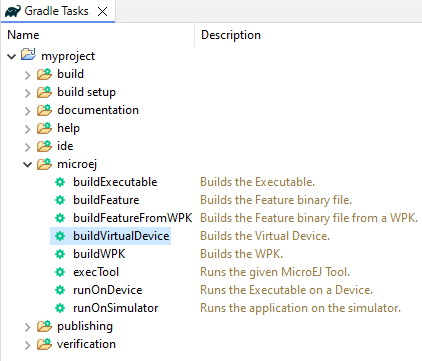Image resolution: width=422 pixels, height=361 pixels.
Task: Click 'Builds the Virtual Device.' description
Action: click(x=265, y=236)
